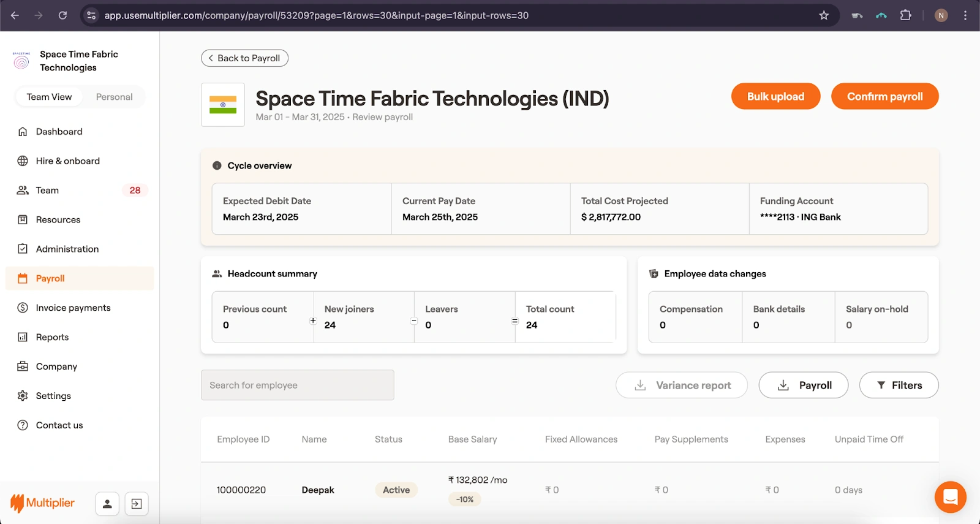Image resolution: width=980 pixels, height=524 pixels.
Task: Click the Cycle overview info icon
Action: point(217,165)
